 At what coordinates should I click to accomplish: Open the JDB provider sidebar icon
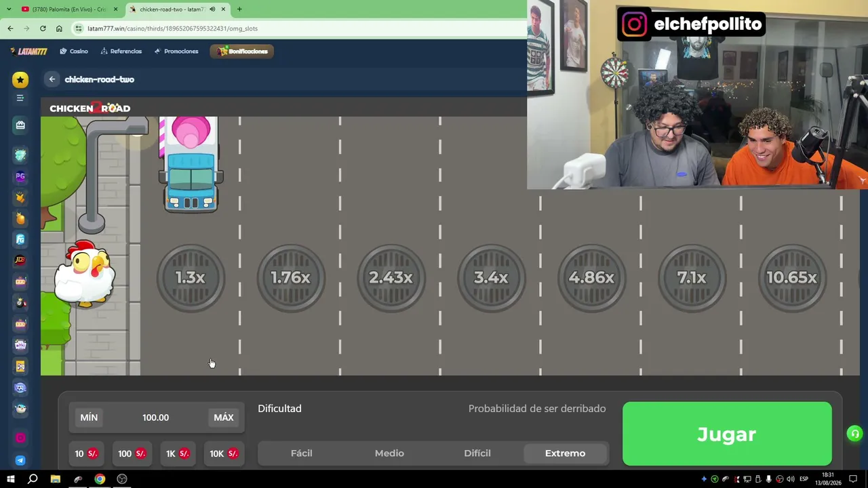pos(20,260)
